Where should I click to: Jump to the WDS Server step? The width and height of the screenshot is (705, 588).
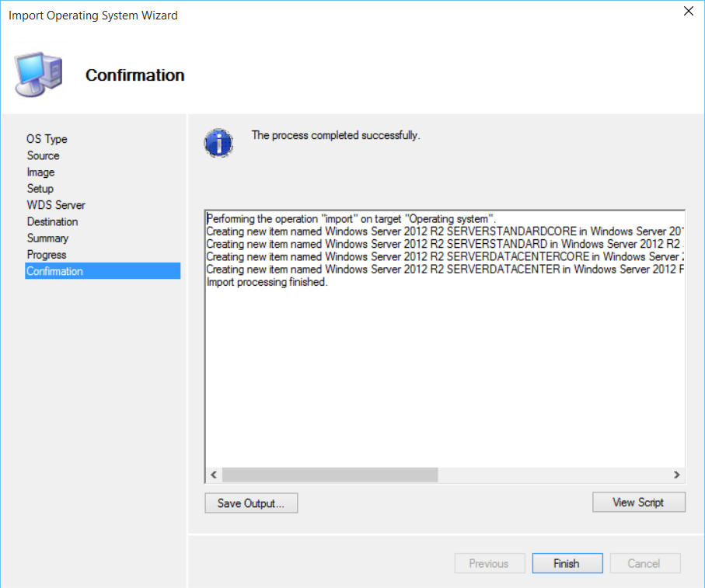[x=56, y=205]
